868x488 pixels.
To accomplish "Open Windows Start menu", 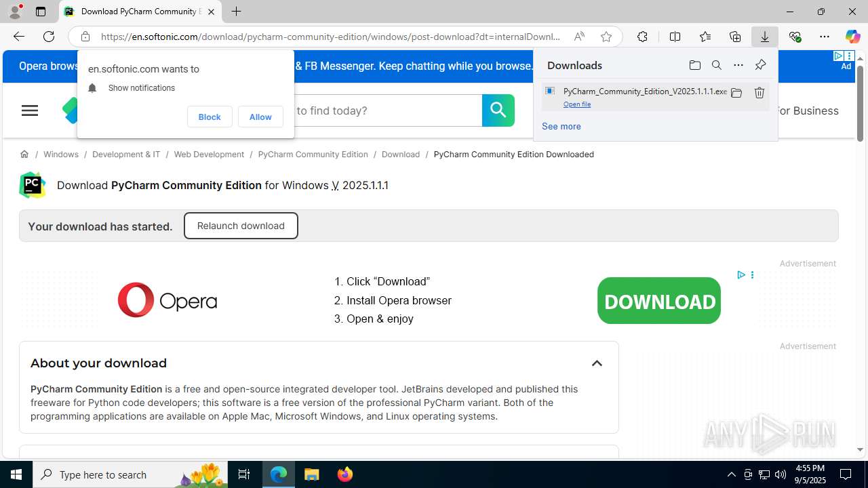I will (16, 474).
